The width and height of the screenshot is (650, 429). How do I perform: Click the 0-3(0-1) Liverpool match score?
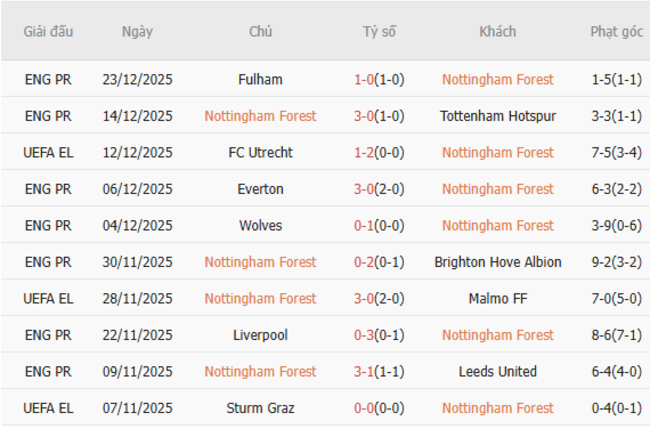379,335
